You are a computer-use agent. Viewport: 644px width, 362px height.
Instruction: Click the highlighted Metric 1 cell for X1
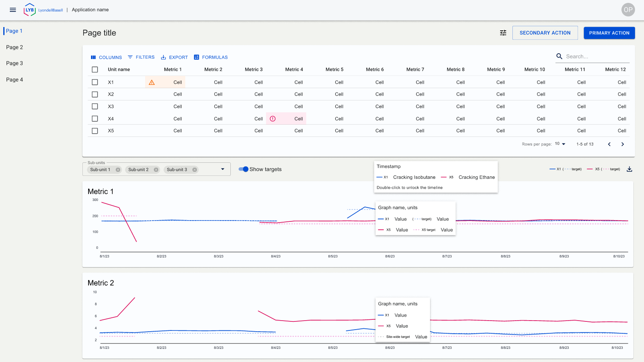click(x=165, y=82)
